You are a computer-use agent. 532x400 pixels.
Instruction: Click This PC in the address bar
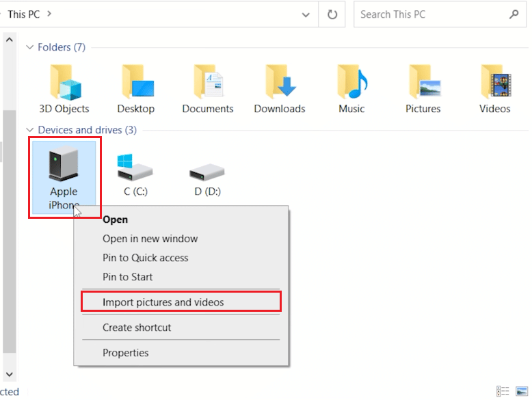coord(24,14)
